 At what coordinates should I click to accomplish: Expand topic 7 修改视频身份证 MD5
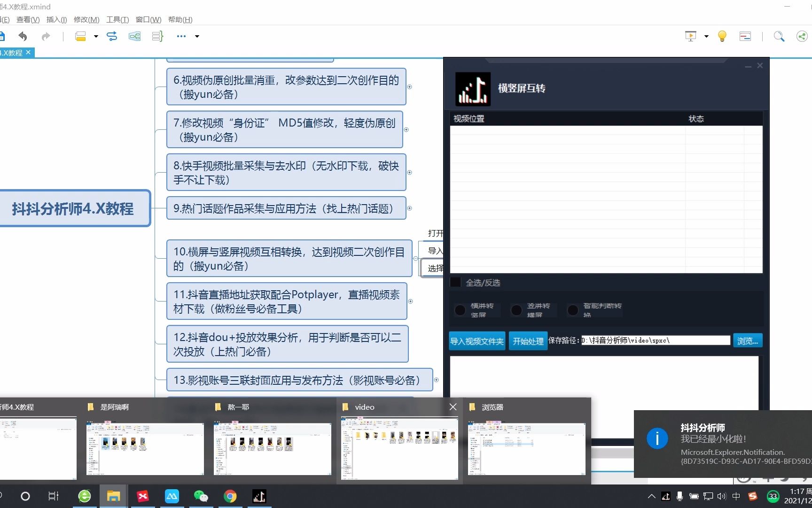tap(406, 130)
